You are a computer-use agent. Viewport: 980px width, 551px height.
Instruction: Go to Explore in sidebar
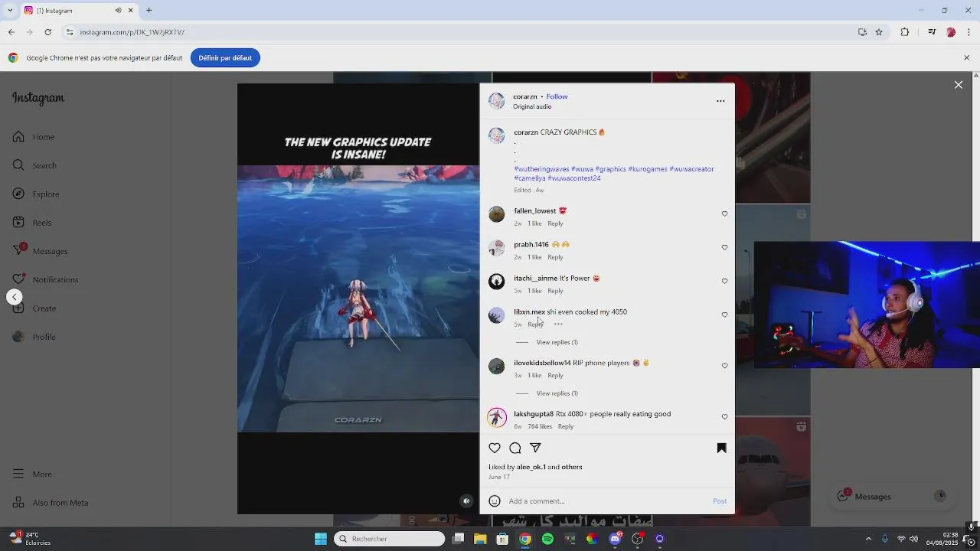click(x=35, y=194)
